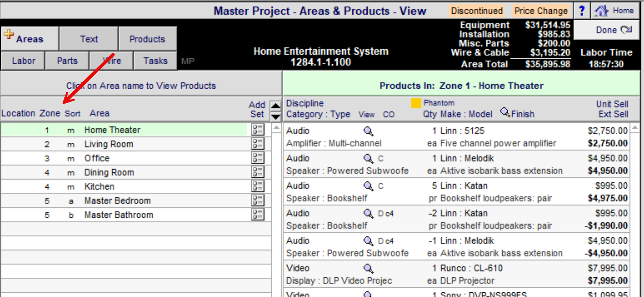Open Add Set icon for Kitchen
The height and width of the screenshot is (297, 644).
coord(258,186)
